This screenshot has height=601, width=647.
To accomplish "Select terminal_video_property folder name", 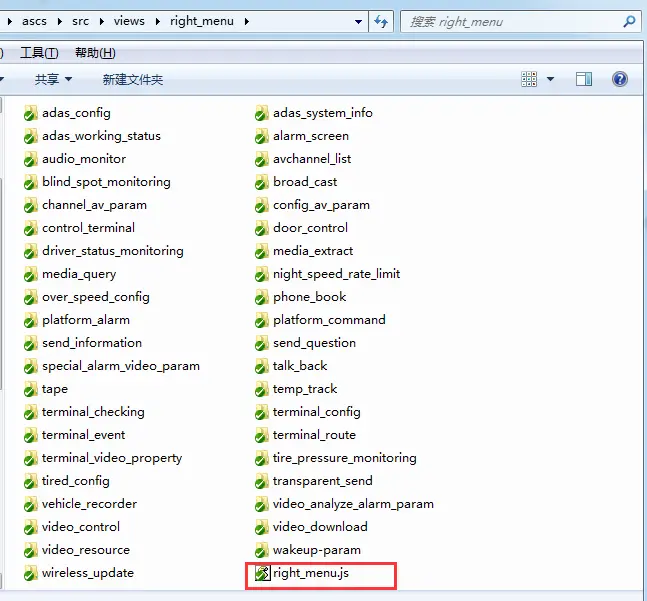I will tap(112, 458).
